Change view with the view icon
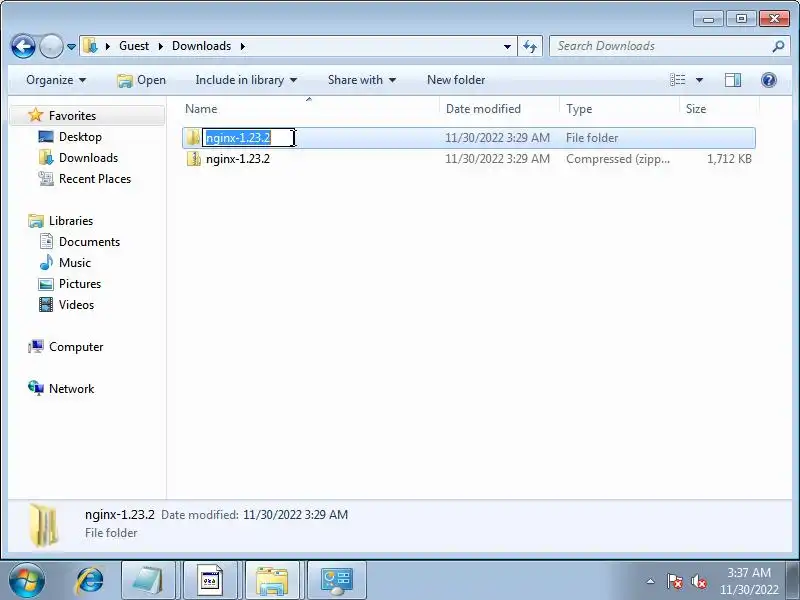Screen dimensions: 800x600 pyautogui.click(x=678, y=80)
